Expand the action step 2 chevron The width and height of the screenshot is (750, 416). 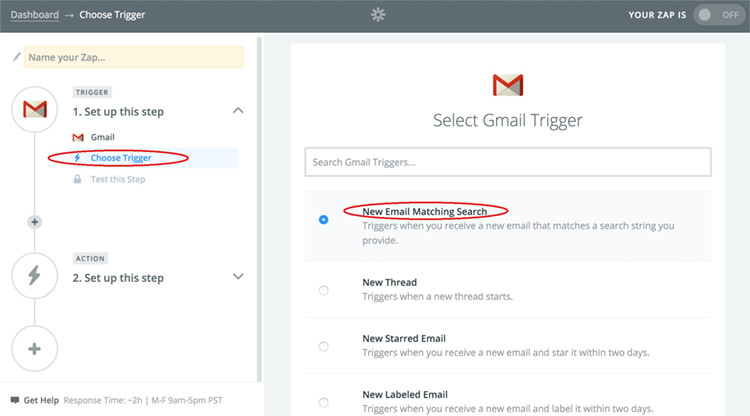tap(238, 277)
